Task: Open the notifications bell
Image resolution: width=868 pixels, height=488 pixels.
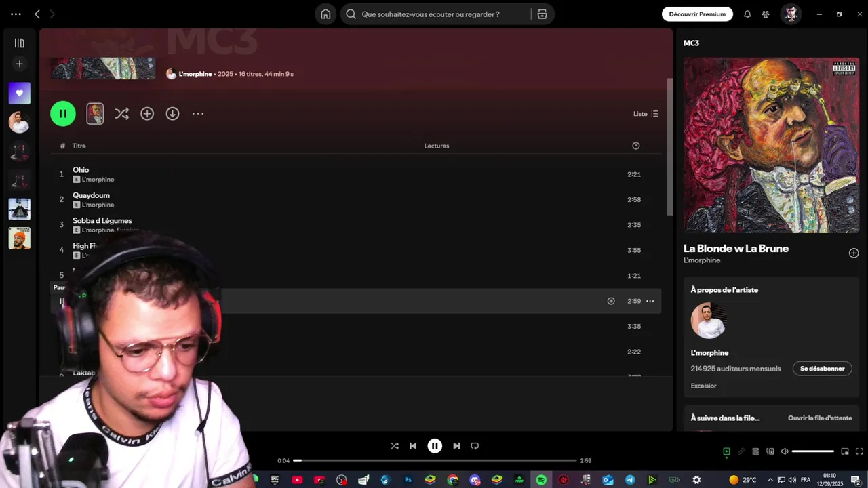Action: tap(747, 14)
